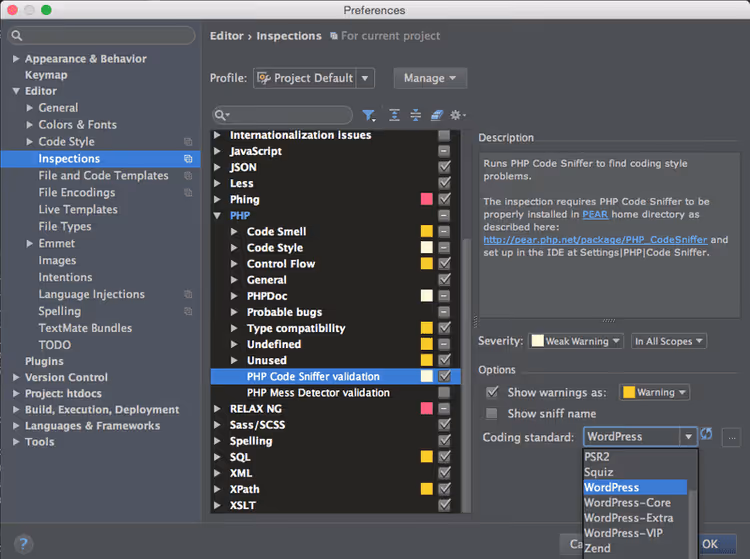This screenshot has height=559, width=750.
Task: Click the RELAX NG red severity swatch
Action: tap(427, 408)
